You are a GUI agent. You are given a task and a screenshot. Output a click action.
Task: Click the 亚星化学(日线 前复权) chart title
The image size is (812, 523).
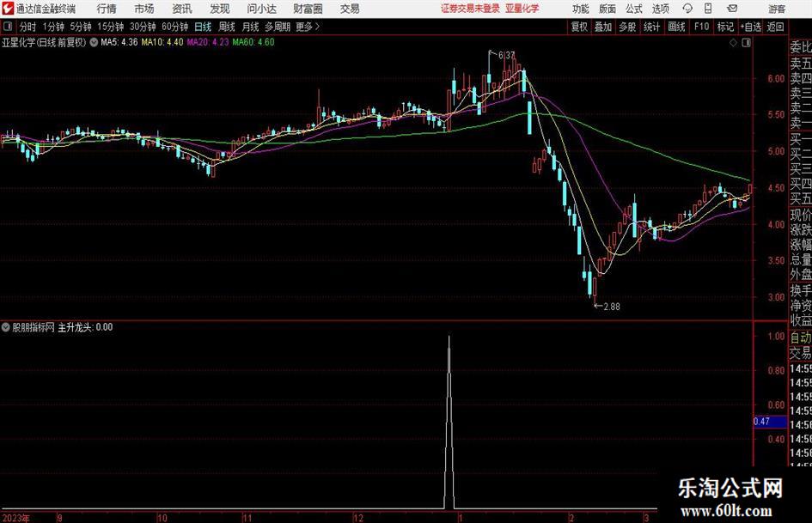[x=44, y=42]
